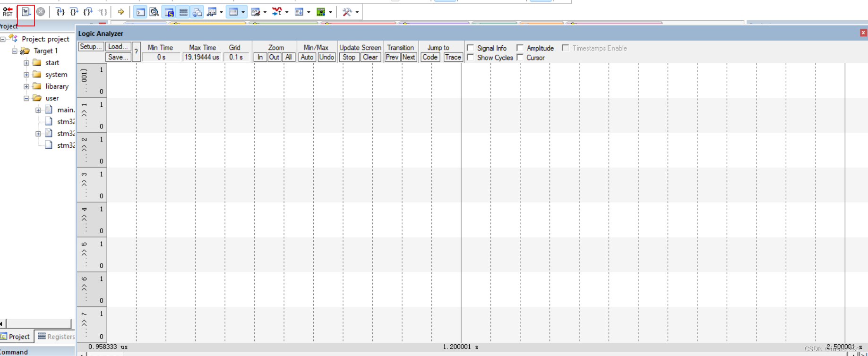Collapse the Project: project tree node
868x356 pixels.
pyautogui.click(x=3, y=39)
